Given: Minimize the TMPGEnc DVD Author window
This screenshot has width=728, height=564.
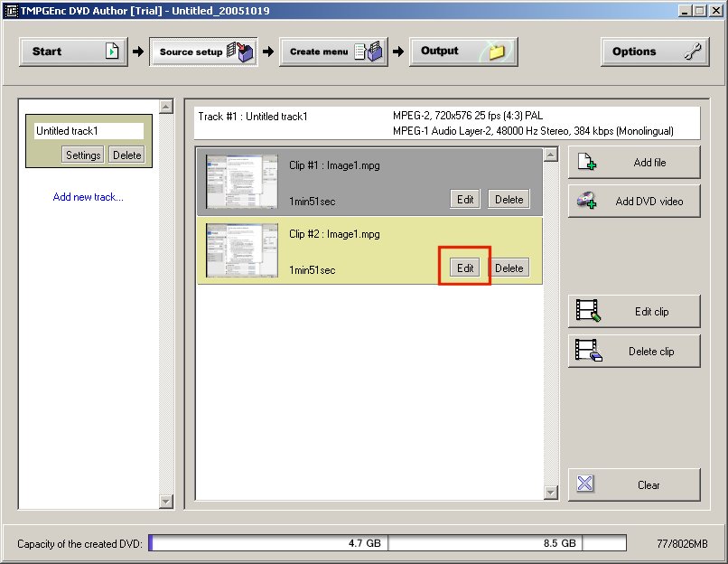Looking at the screenshot, I should (685, 11).
